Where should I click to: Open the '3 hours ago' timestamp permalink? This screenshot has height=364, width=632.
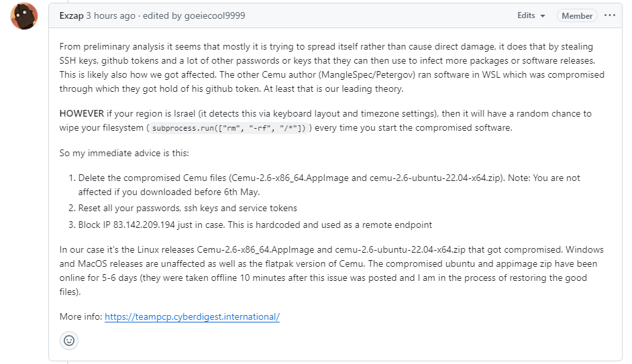click(111, 15)
